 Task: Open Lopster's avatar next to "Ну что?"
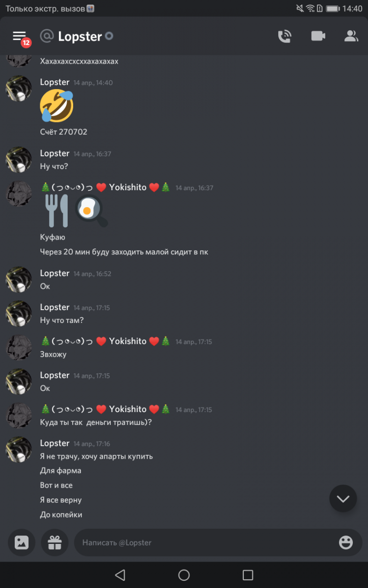19,159
